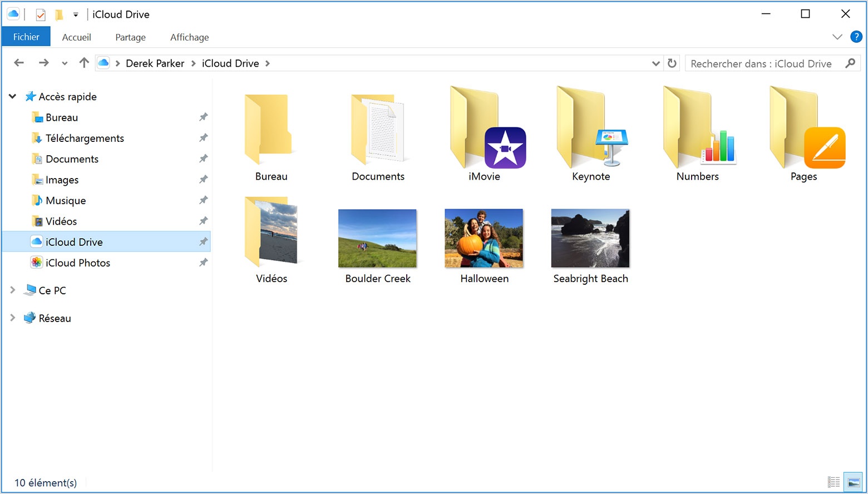The image size is (868, 494).
Task: Open the Affichage ribbon tab
Action: (x=189, y=37)
